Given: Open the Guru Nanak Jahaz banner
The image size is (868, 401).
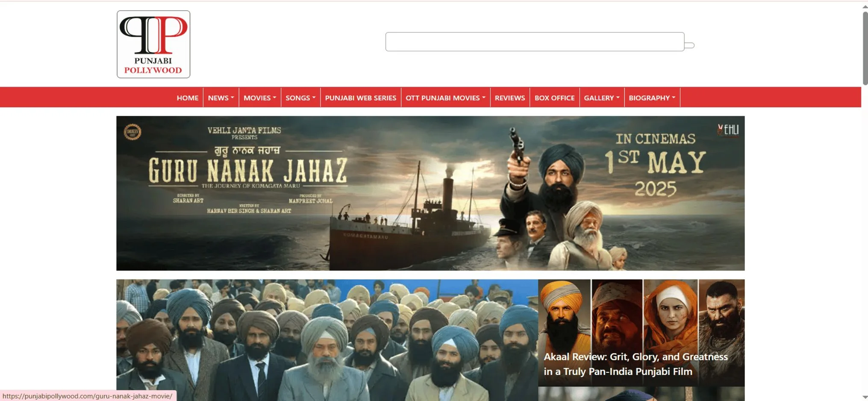Looking at the screenshot, I should click(x=430, y=193).
